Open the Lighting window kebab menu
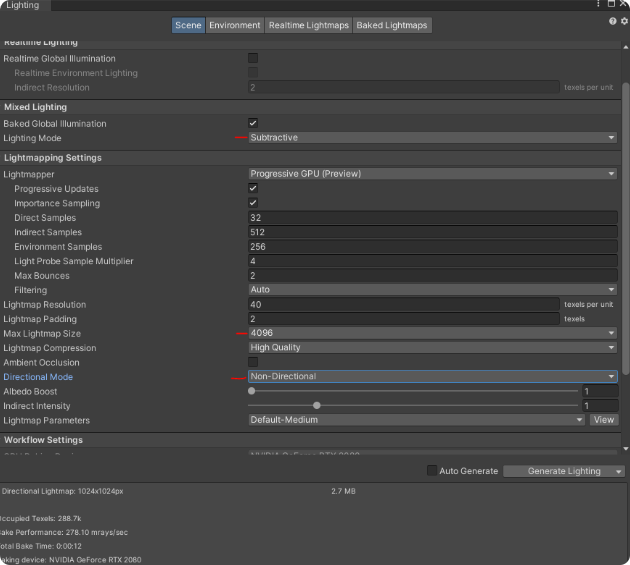 600,5
